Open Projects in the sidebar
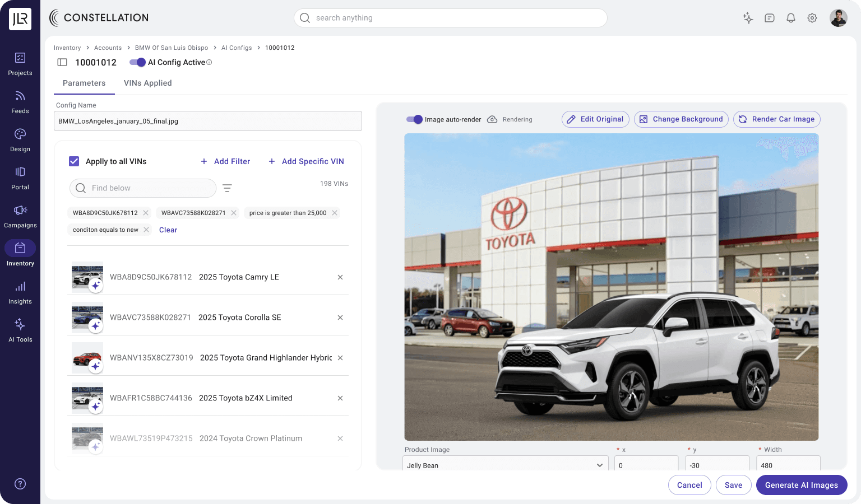Screen dimensions: 861x504 pos(20,64)
